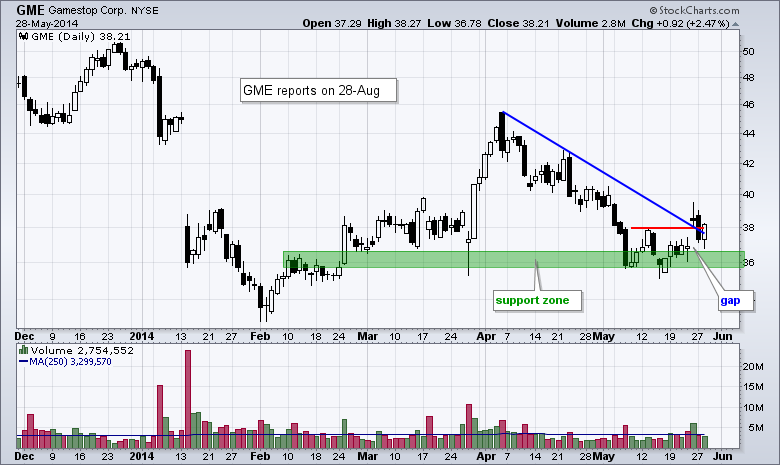Click the red horizontal resistance line
Screen dimensions: 780x465
point(667,228)
